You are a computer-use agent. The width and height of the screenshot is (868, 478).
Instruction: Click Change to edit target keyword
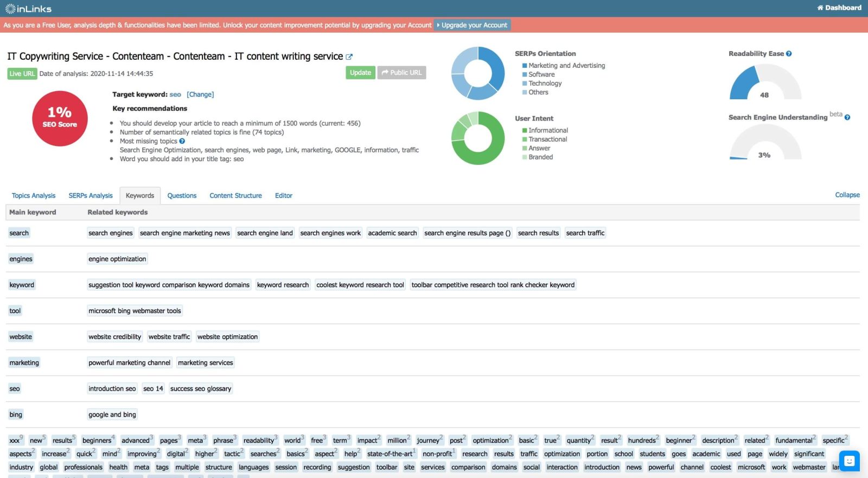click(200, 94)
